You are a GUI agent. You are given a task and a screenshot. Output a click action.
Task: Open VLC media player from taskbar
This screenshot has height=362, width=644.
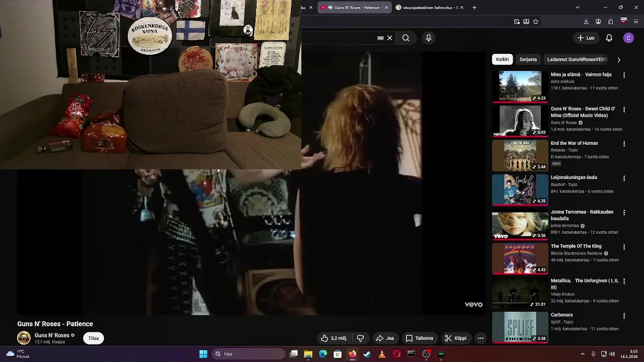pos(382,354)
